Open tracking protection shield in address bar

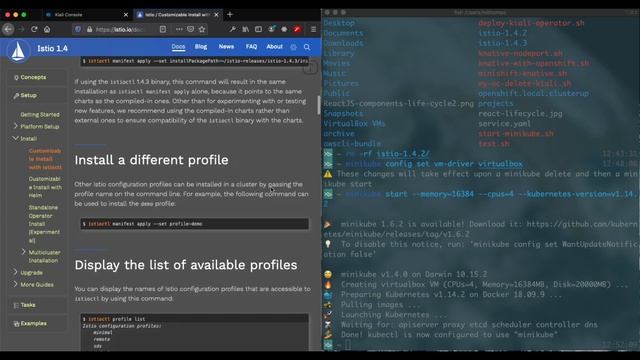click(78, 29)
